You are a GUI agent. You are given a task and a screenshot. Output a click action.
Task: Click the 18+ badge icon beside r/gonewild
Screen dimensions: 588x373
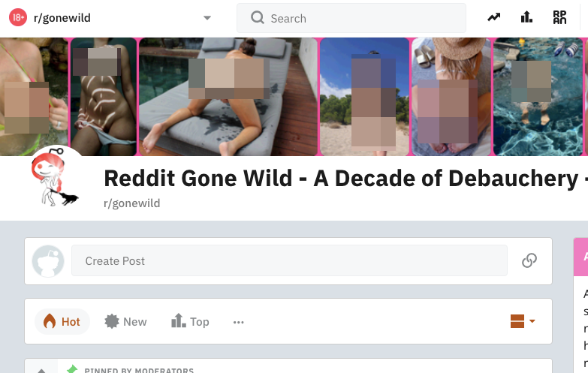[17, 17]
